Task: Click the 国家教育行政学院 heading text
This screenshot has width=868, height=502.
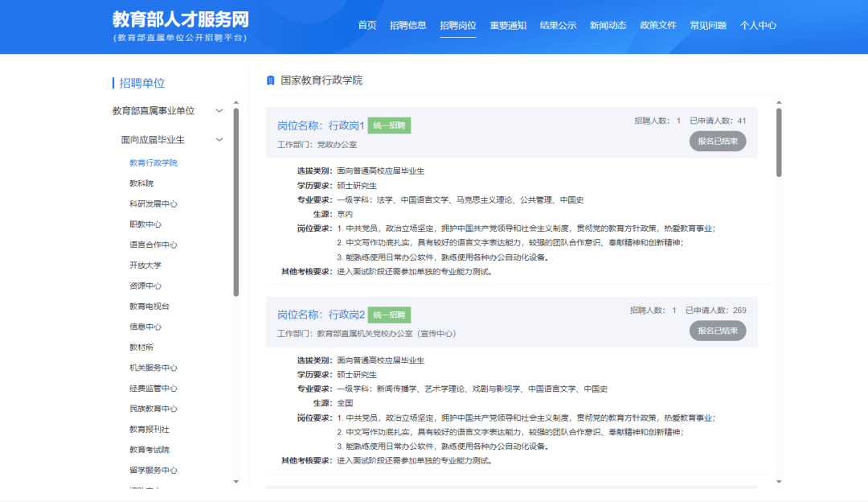Action: (321, 81)
